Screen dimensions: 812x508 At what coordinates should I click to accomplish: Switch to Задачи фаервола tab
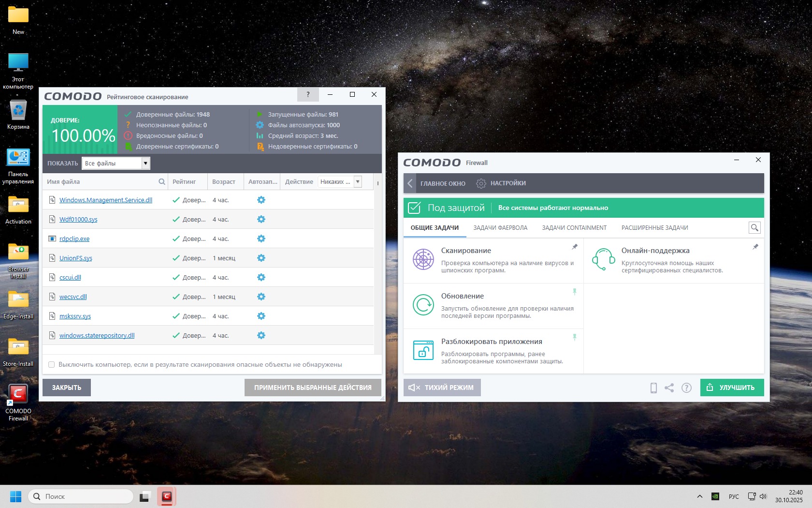(x=500, y=228)
